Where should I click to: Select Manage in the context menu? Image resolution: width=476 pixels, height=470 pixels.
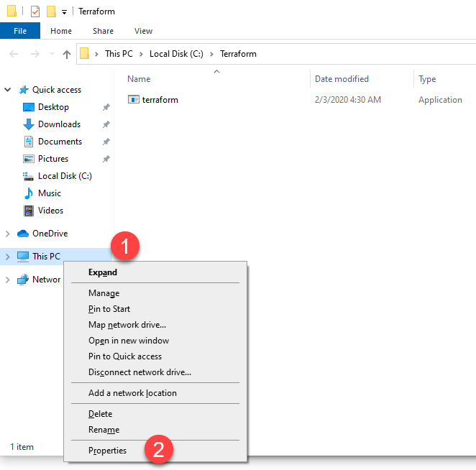pyautogui.click(x=104, y=293)
